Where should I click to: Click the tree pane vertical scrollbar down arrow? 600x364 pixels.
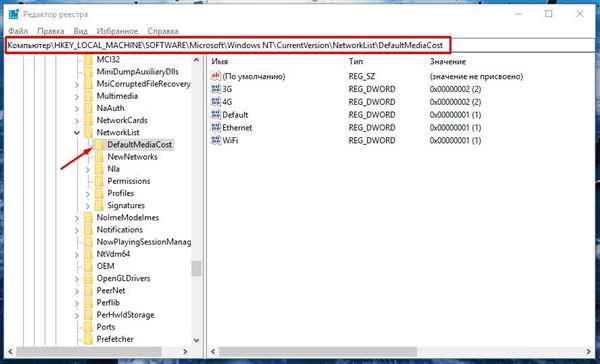[x=197, y=340]
